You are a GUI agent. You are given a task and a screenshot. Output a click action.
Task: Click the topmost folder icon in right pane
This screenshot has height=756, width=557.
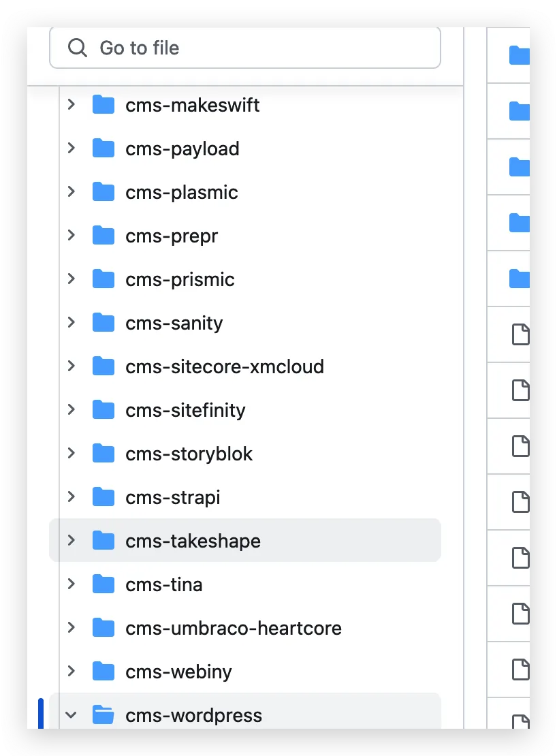(x=519, y=54)
